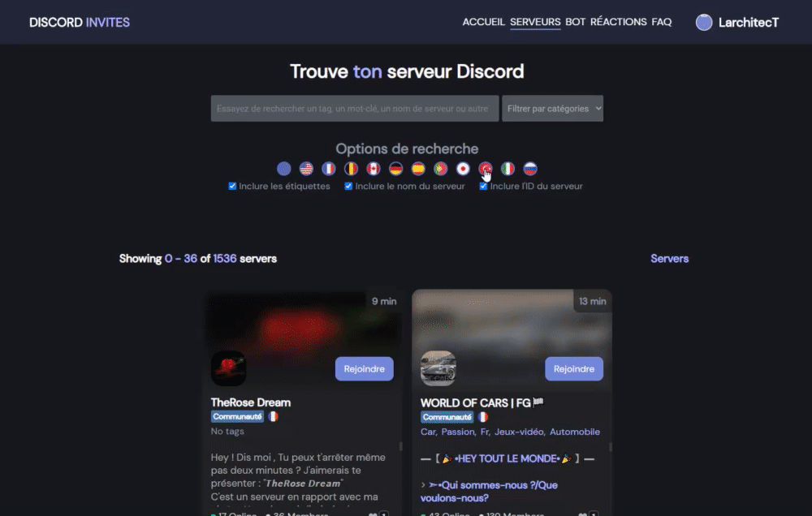Filter servers by German flag

coord(395,169)
